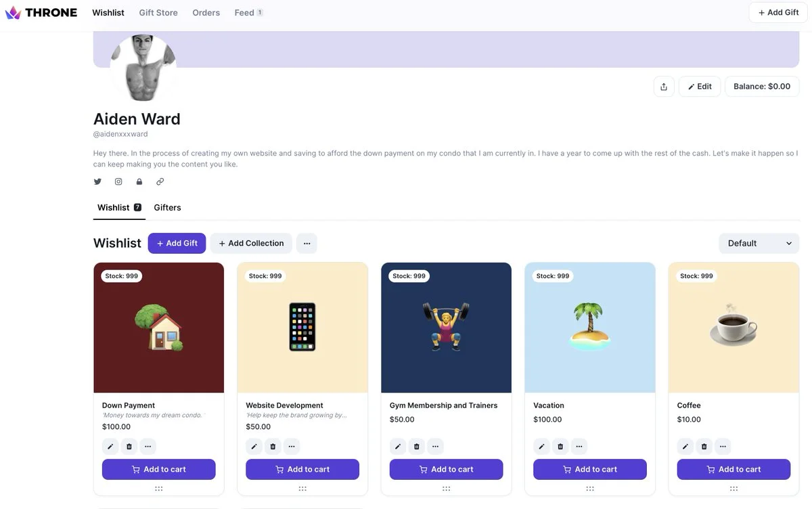The height and width of the screenshot is (509, 812).
Task: Click the Throne logo in header
Action: 41,12
